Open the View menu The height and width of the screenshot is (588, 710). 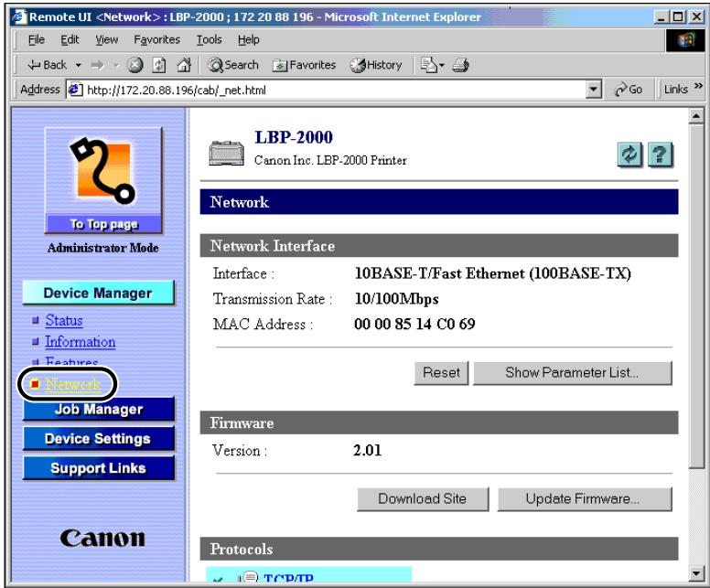click(x=106, y=40)
